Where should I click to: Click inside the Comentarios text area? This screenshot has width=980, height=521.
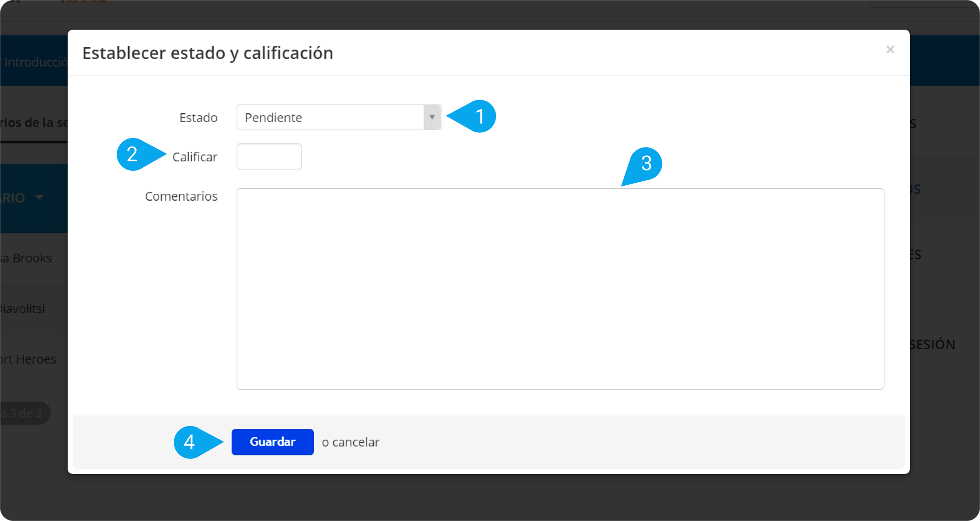tap(560, 289)
